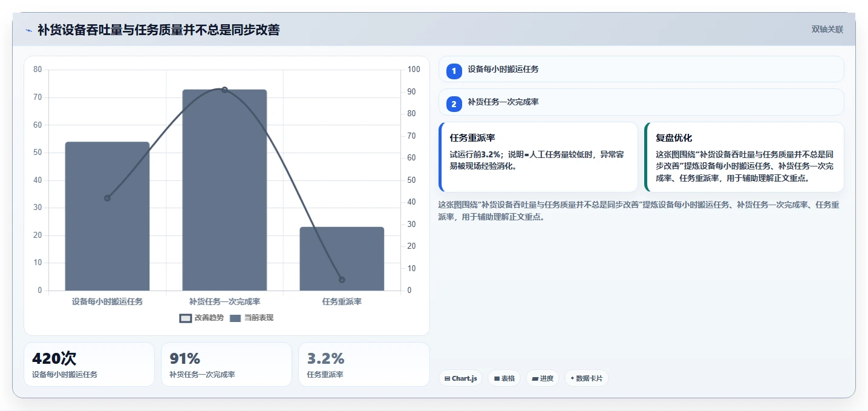Click the bar for 补货任务一次完成率
Viewport: 868px width, 411px height.
point(224,190)
